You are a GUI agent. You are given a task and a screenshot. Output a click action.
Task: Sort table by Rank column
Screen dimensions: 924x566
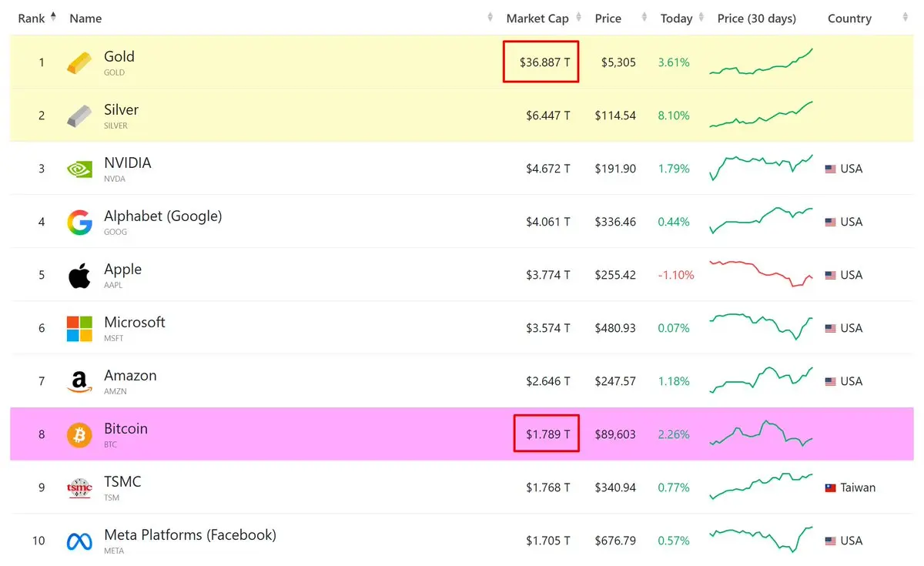[37, 18]
